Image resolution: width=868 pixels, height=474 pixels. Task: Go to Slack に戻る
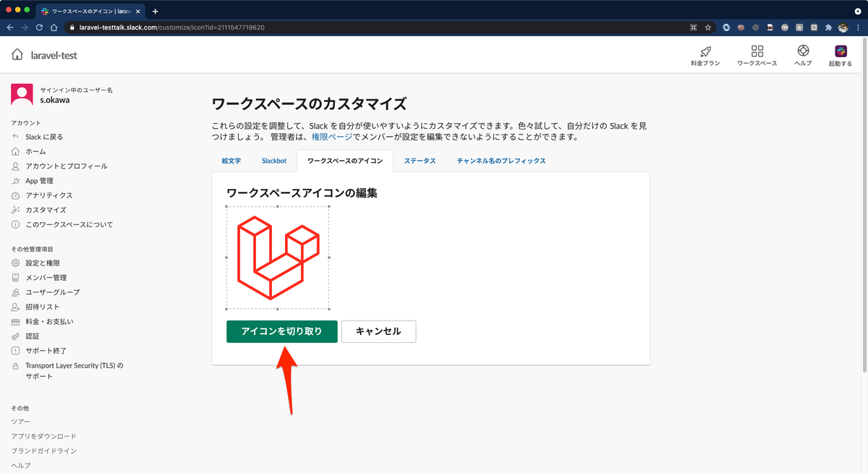44,137
